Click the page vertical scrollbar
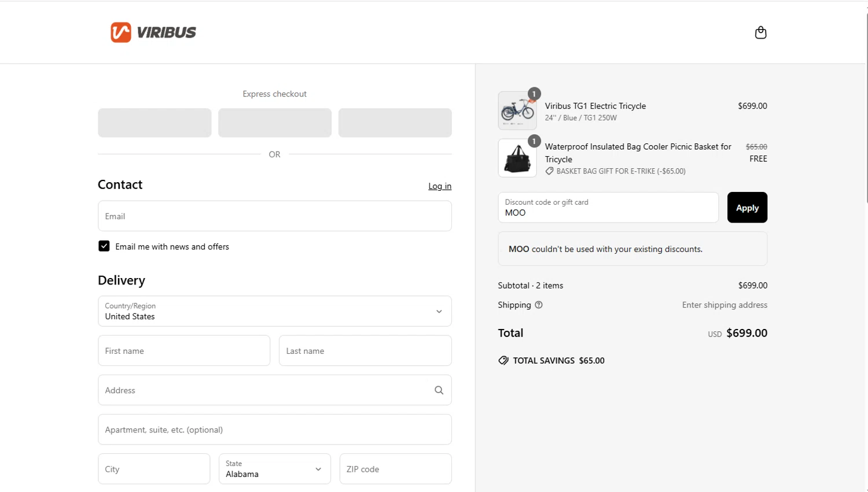 pyautogui.click(x=866, y=107)
